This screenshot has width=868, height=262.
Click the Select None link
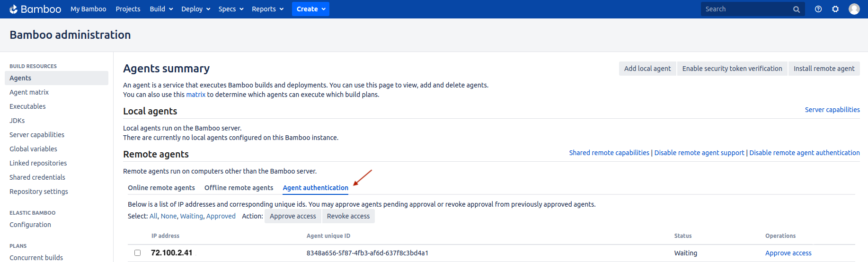pos(168,216)
